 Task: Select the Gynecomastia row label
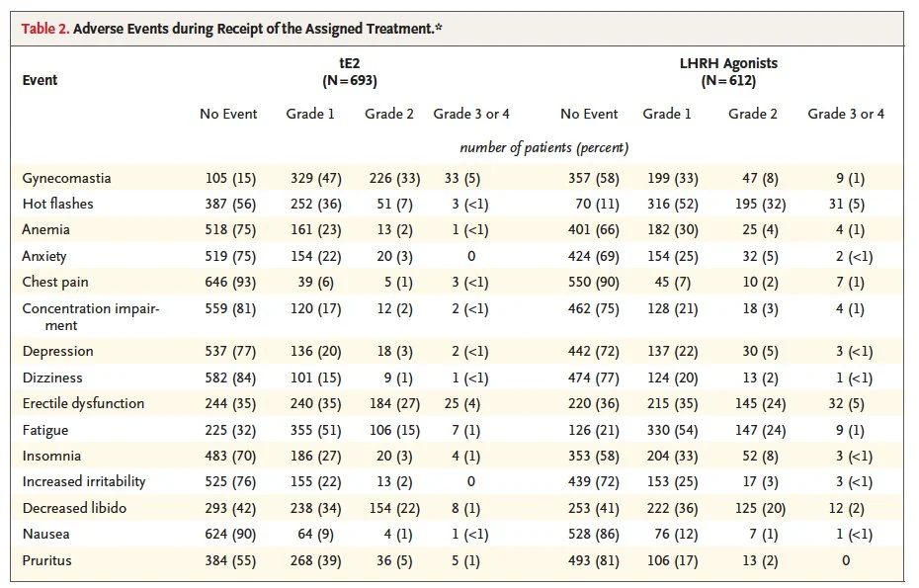[66, 178]
